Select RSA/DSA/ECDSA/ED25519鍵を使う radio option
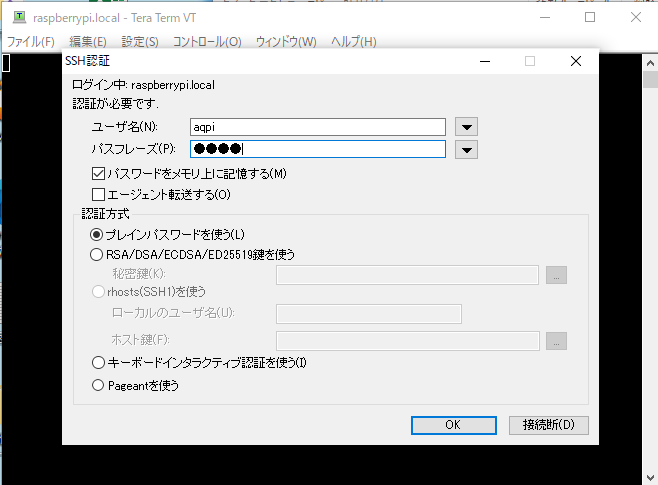The height and width of the screenshot is (485, 658). [x=97, y=254]
